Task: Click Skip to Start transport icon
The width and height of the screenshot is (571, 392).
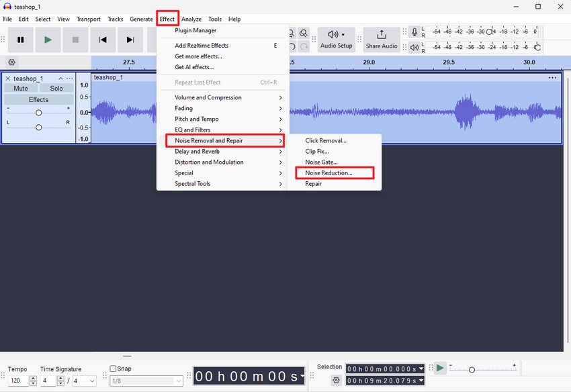Action: 102,40
